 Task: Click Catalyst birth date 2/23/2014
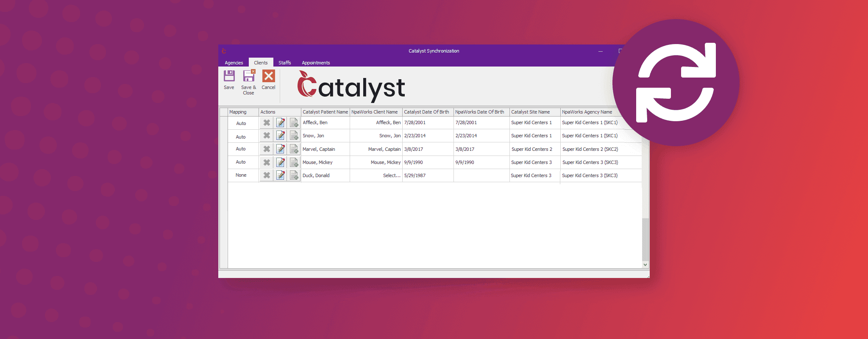coord(428,136)
